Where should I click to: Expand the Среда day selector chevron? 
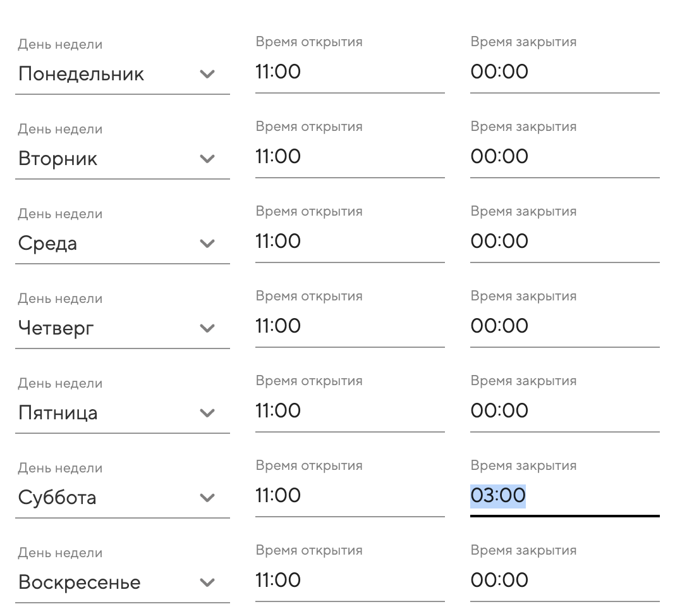tap(207, 243)
